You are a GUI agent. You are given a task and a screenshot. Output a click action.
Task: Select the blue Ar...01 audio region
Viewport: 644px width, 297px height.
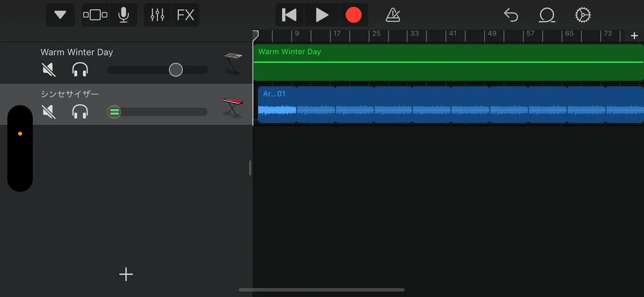(451, 105)
